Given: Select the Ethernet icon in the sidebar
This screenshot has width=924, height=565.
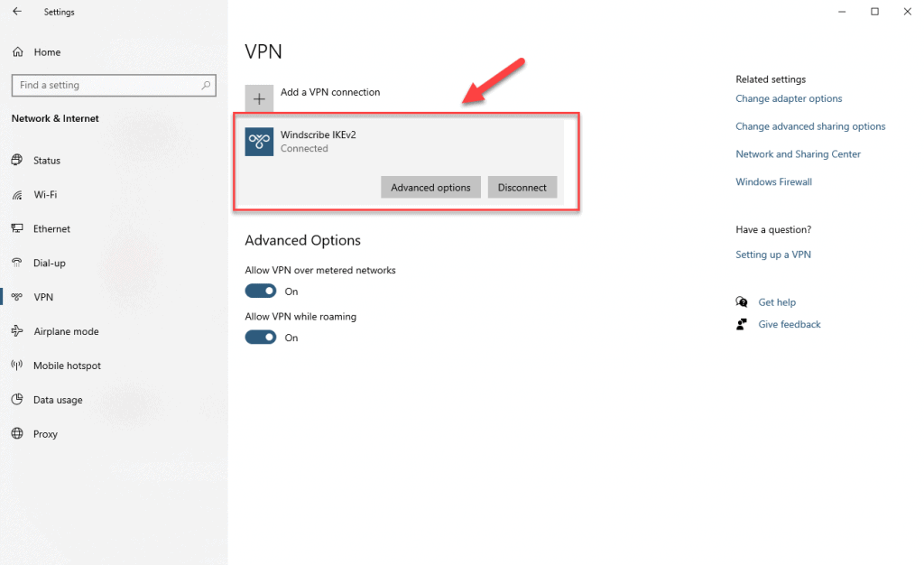Looking at the screenshot, I should [x=19, y=228].
